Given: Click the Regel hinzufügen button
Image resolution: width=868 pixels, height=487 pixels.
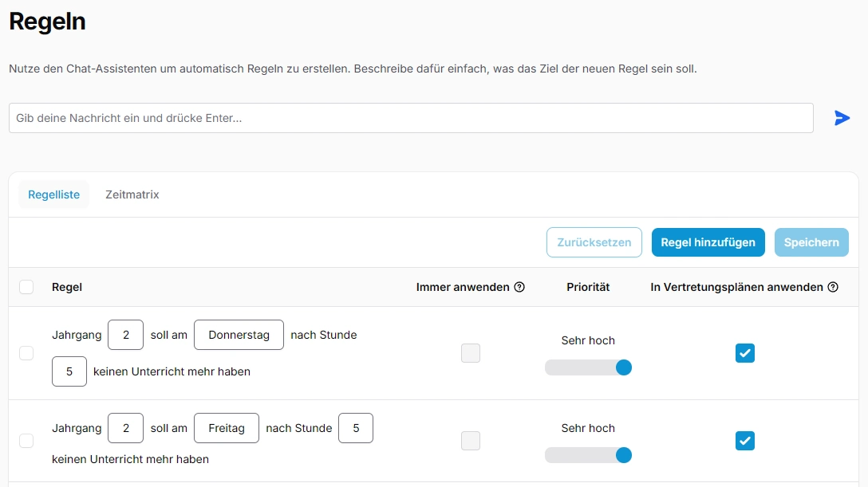Looking at the screenshot, I should pyautogui.click(x=708, y=242).
